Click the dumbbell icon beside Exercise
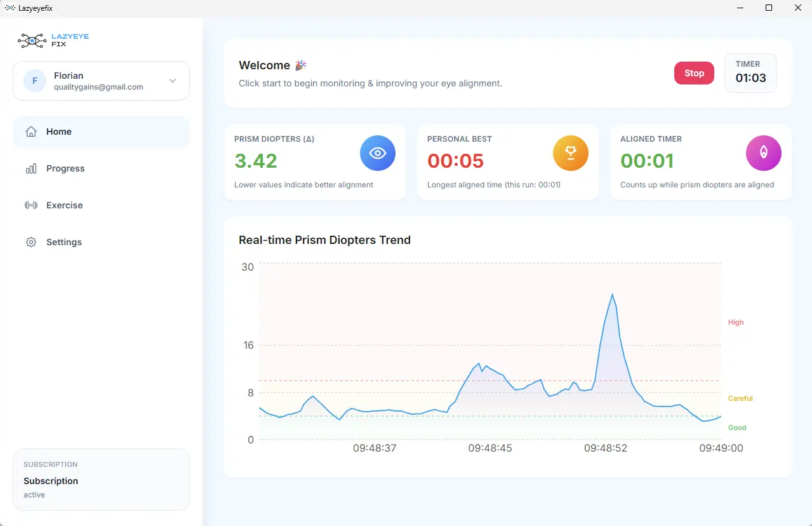The height and width of the screenshot is (526, 812). [x=30, y=205]
